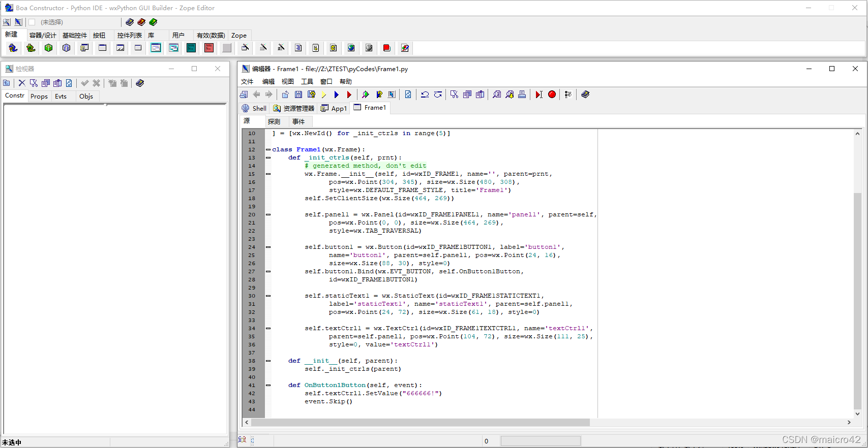Image resolution: width=868 pixels, height=448 pixels.
Task: Click the Print icon in editor toolbar
Action: click(522, 94)
